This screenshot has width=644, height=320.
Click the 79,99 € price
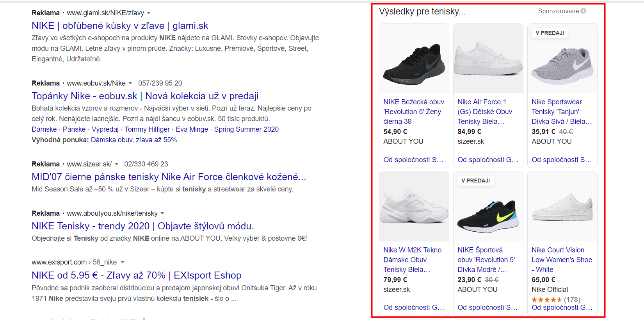(395, 280)
